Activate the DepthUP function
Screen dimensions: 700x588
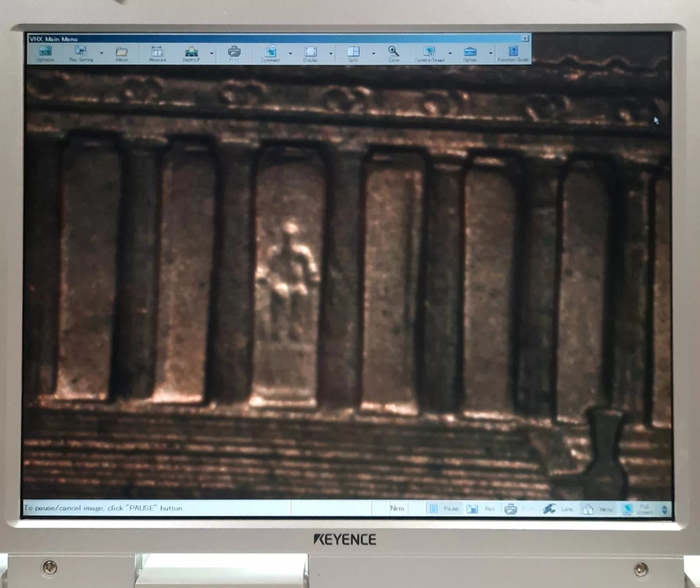(x=191, y=54)
